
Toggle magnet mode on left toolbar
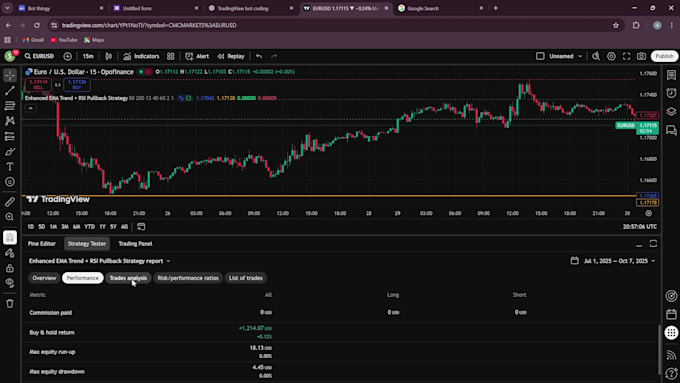click(x=10, y=237)
